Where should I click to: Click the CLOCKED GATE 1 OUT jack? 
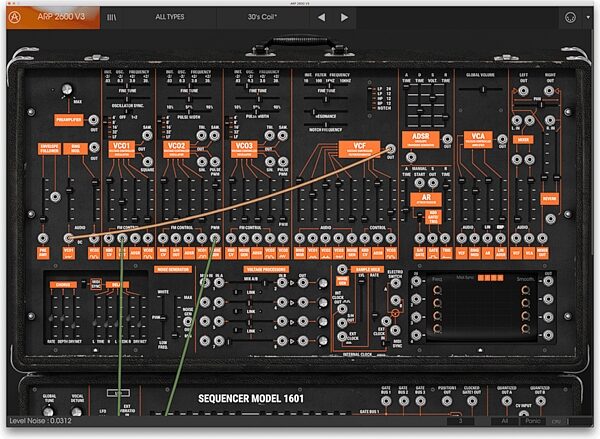point(472,401)
